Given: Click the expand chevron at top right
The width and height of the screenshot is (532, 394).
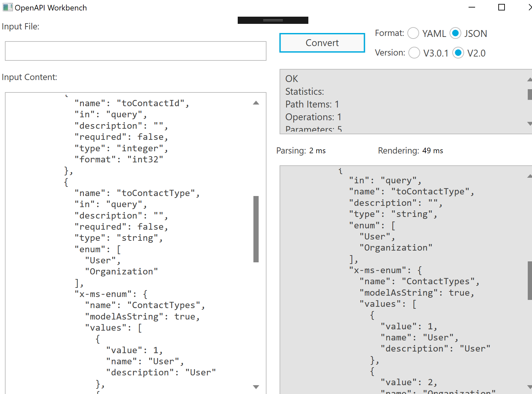Looking at the screenshot, I should [529, 7].
